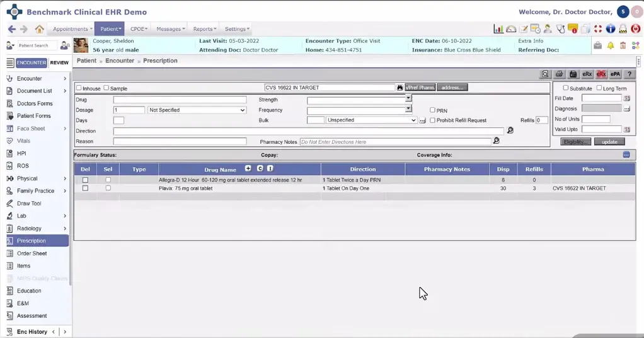644x338 pixels.
Task: Click the question mark help button
Action: (x=630, y=74)
